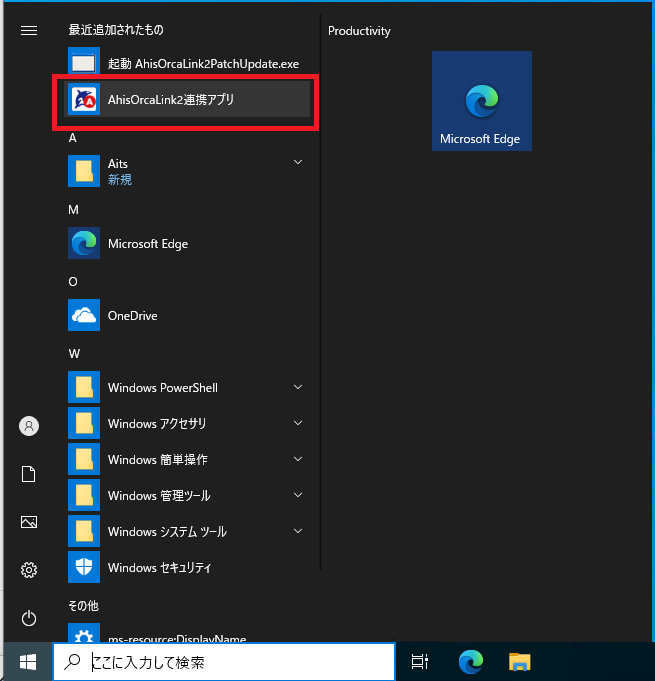Click the Windows セキュリティ text label
Viewport: 655px width, 681px height.
[160, 568]
